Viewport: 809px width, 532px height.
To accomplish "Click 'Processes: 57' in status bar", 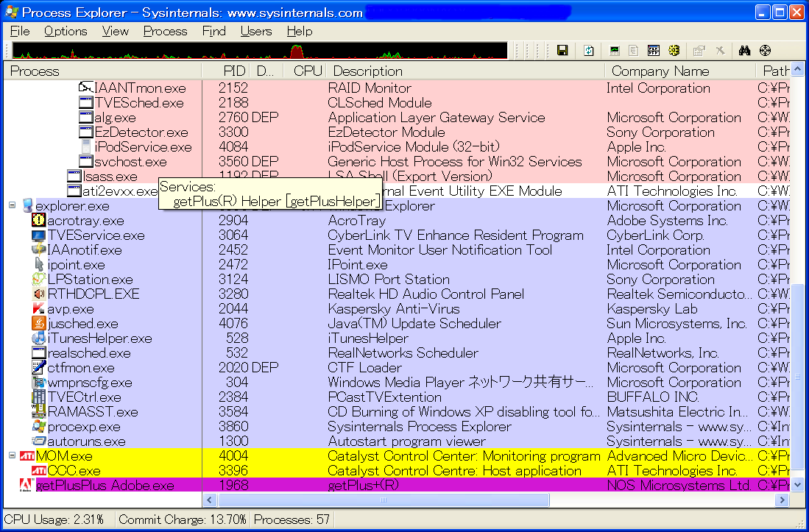I will tap(292, 519).
